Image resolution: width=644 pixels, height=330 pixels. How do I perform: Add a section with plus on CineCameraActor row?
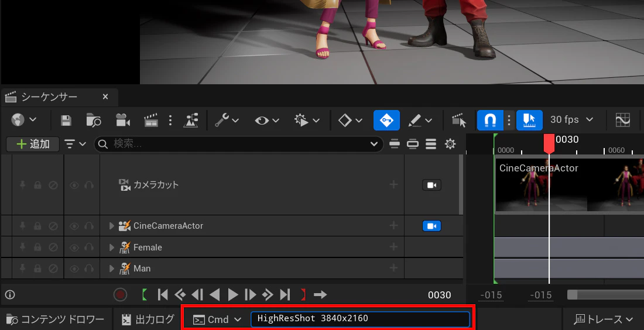(393, 225)
